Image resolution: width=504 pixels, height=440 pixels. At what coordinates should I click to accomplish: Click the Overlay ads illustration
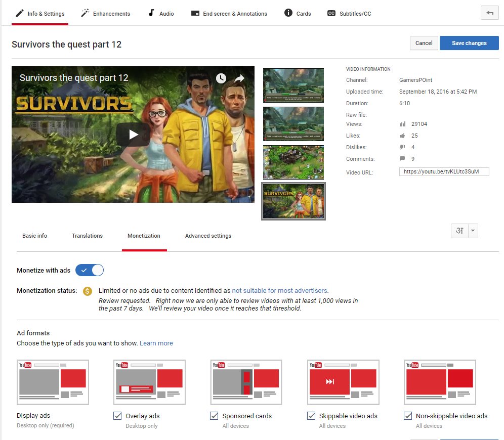click(149, 382)
